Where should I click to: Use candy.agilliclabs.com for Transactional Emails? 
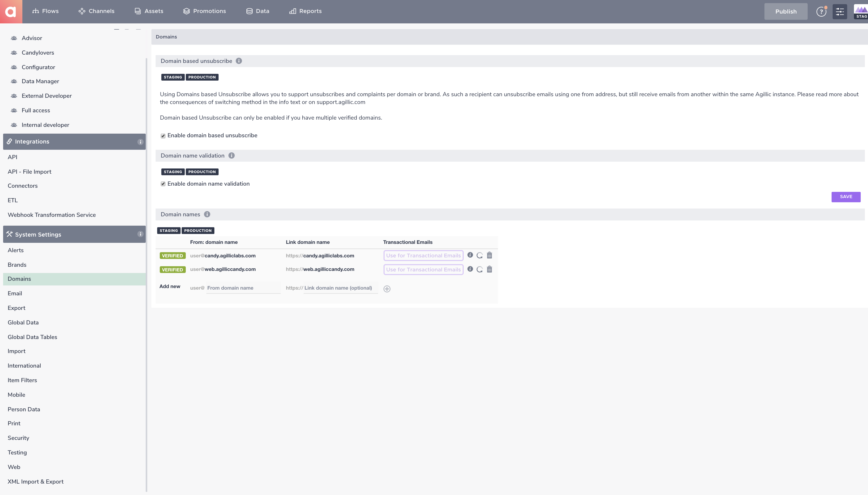coord(423,256)
